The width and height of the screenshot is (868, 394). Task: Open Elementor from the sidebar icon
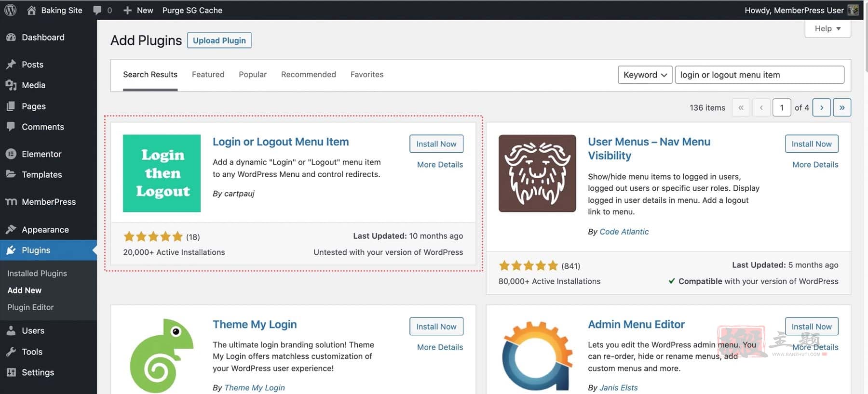point(11,154)
